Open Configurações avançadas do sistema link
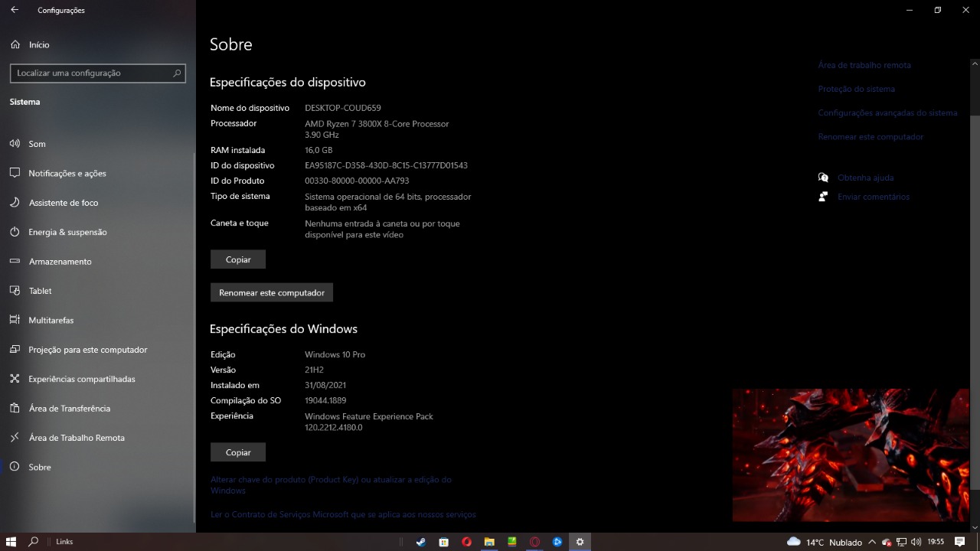This screenshot has width=980, height=551. point(887,113)
